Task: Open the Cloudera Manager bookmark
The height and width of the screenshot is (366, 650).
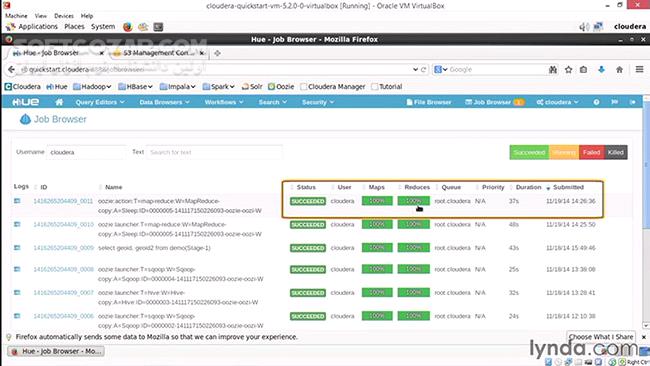Action: 332,87
